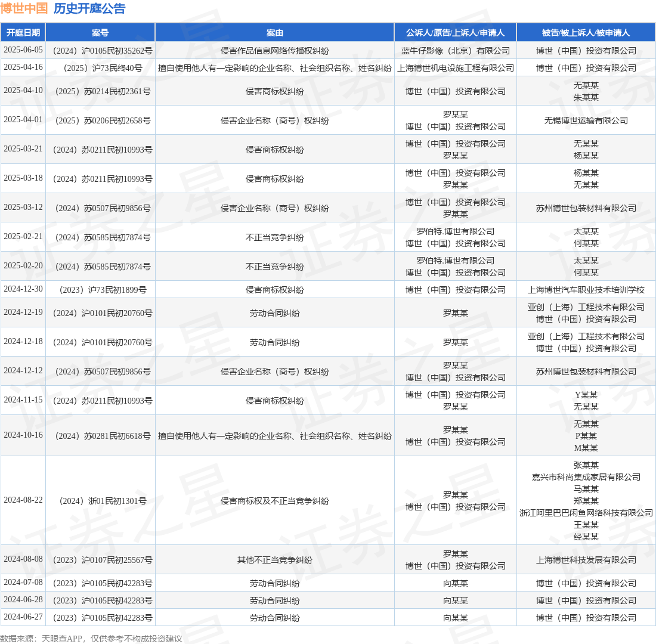Select date cell 2025-03-12
Screen dimensions: 656x644
point(23,208)
